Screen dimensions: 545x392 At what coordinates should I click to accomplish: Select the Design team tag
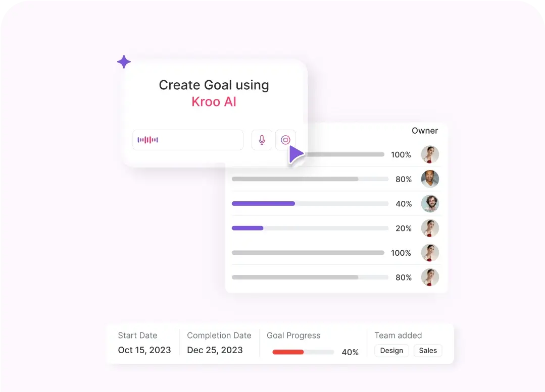pyautogui.click(x=391, y=351)
